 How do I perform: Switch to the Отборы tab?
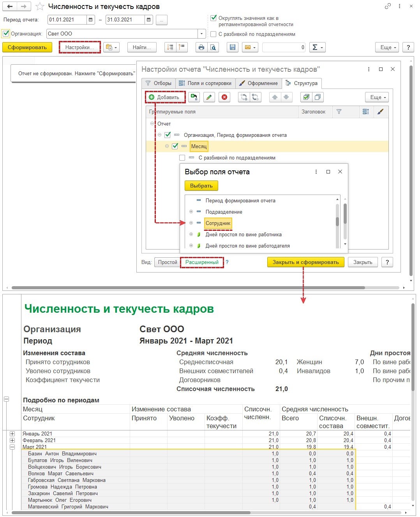click(x=158, y=83)
